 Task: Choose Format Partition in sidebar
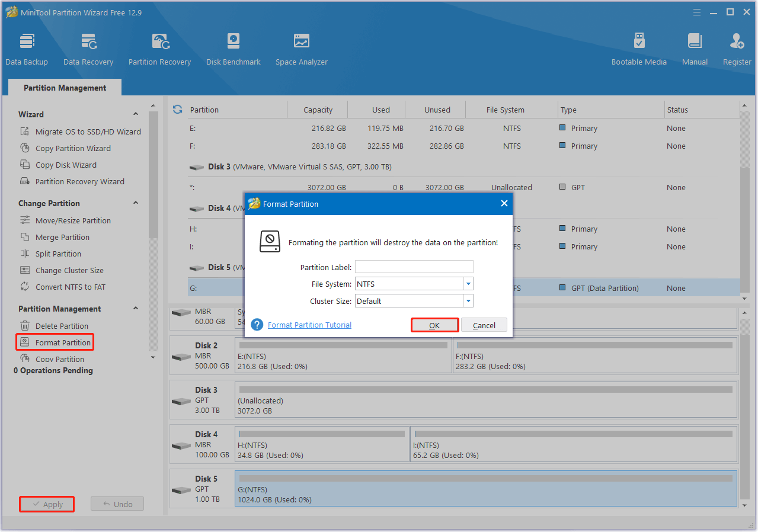63,342
